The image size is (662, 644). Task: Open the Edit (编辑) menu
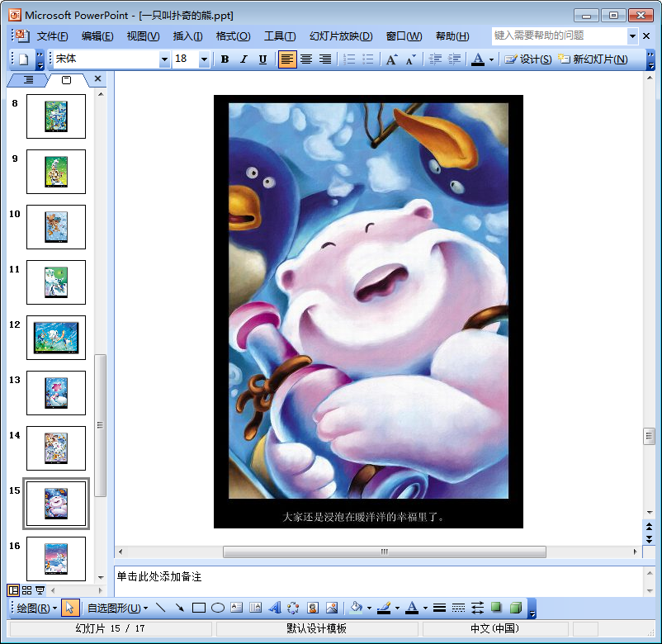[x=97, y=36]
